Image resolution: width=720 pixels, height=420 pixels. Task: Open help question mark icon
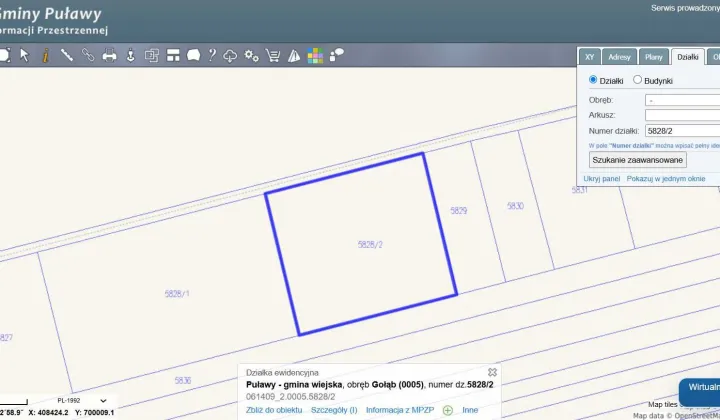tap(212, 55)
